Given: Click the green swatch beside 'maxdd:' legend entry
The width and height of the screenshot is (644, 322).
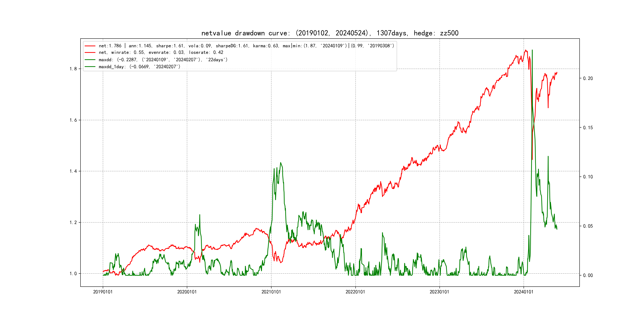Looking at the screenshot, I should point(90,60).
